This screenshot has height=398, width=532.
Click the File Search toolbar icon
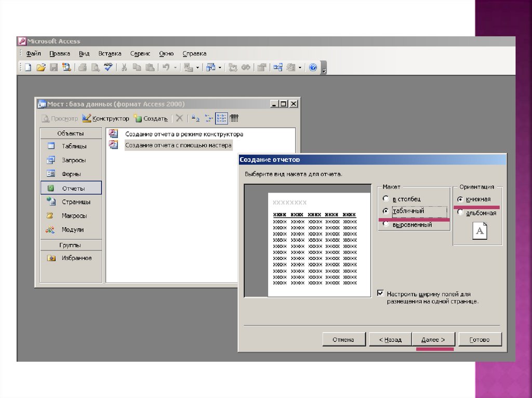tap(66, 67)
